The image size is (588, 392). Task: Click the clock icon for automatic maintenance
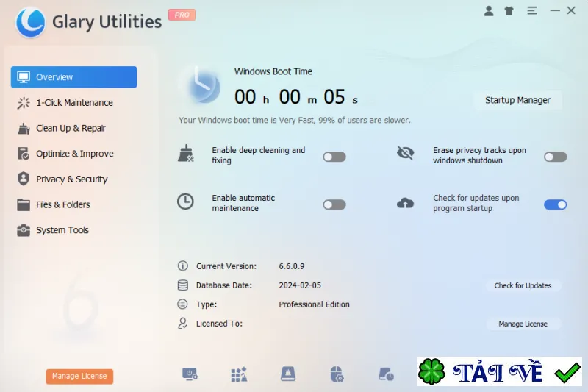pos(185,202)
